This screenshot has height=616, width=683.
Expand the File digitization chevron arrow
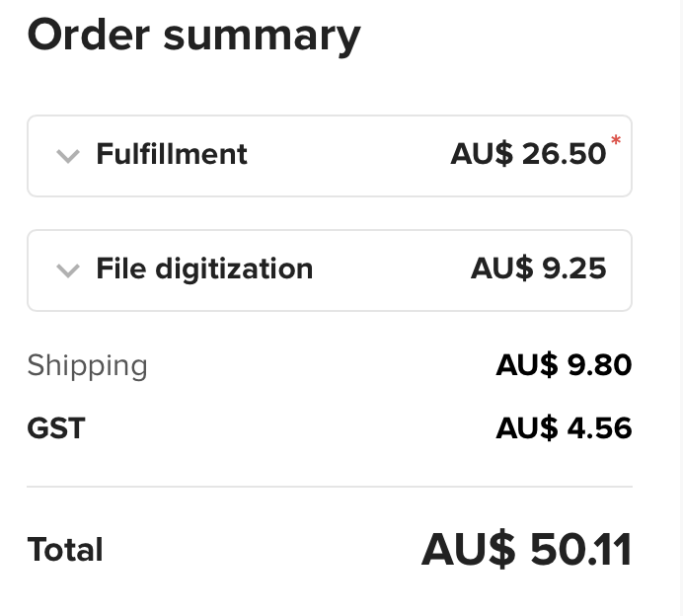(67, 270)
